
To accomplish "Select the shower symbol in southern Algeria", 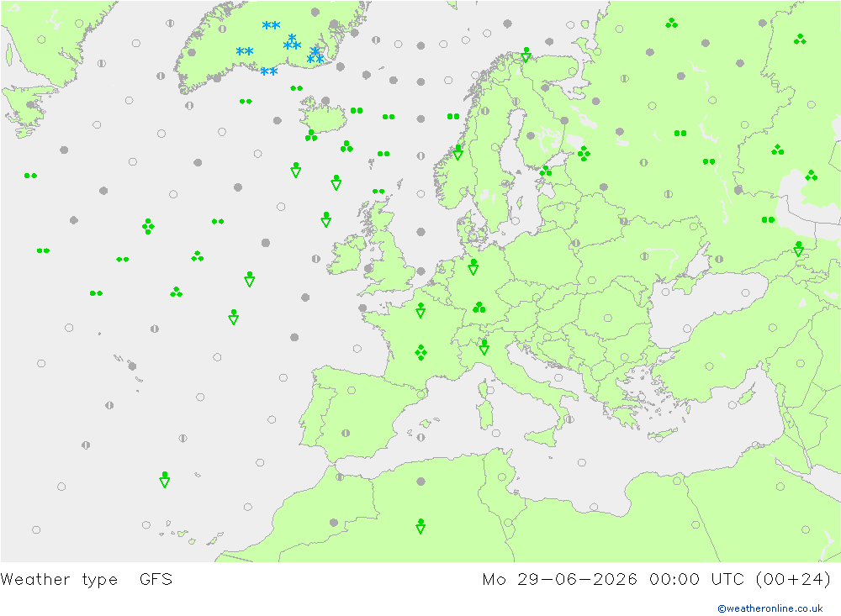I will [x=420, y=526].
